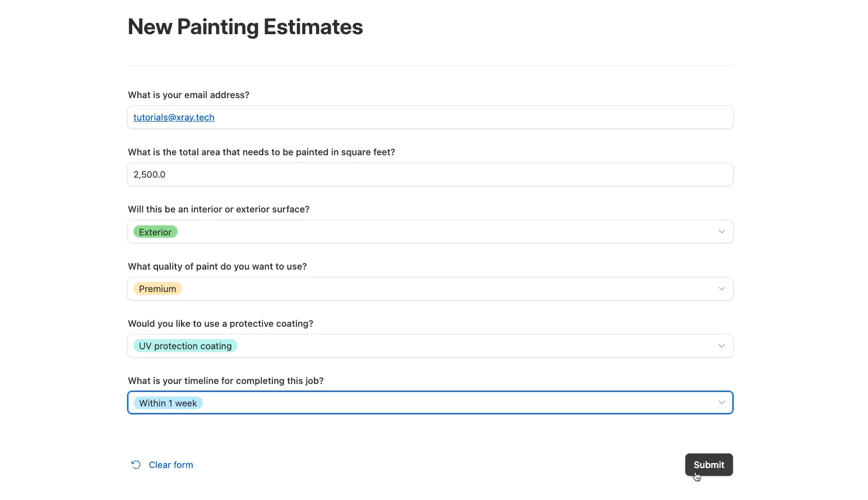
Task: Expand the interior or exterior dropdown chevron
Action: click(722, 232)
